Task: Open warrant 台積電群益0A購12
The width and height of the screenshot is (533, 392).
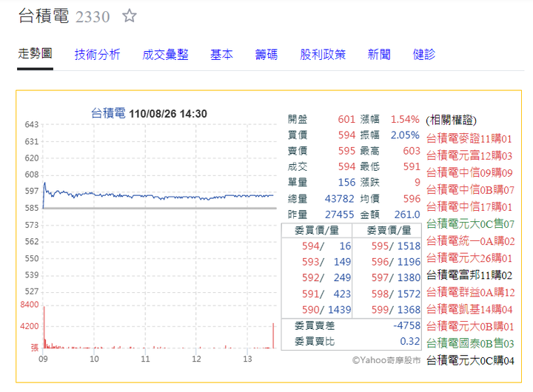Action: 471,292
